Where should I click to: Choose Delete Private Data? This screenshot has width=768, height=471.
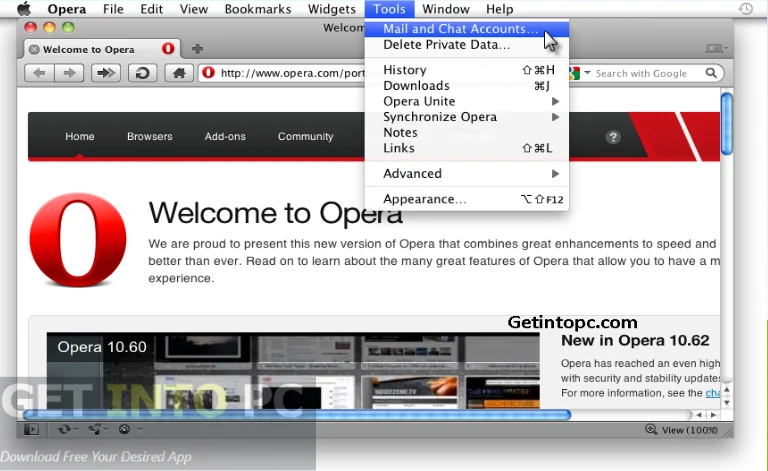[467, 45]
